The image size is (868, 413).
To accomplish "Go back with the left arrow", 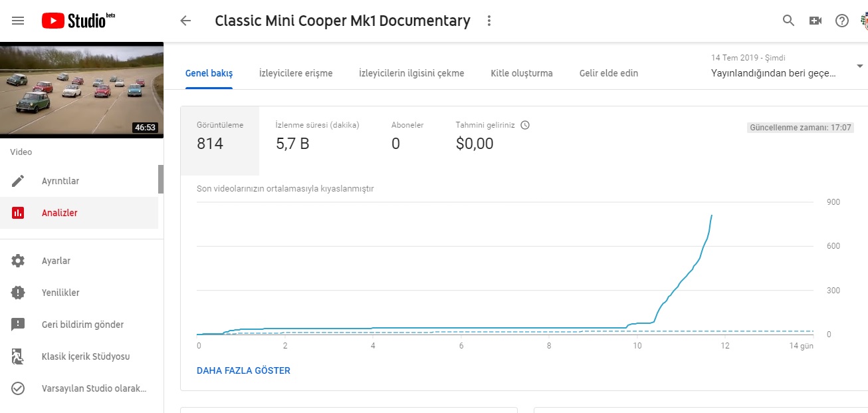I will tap(185, 21).
